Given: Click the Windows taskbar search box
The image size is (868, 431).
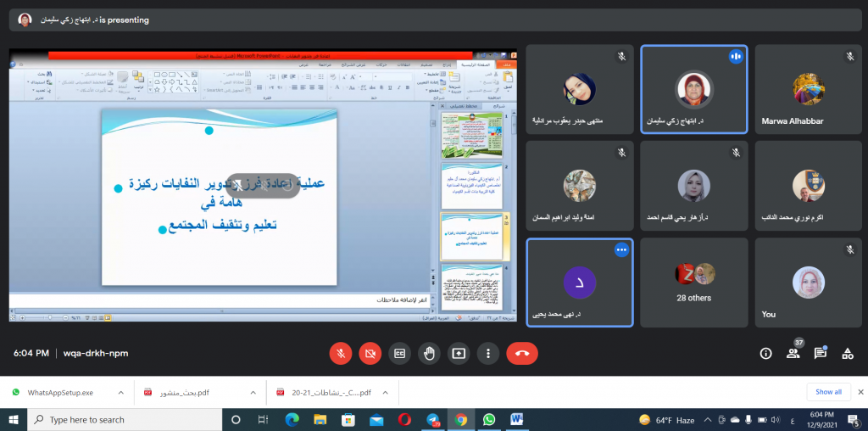Looking at the screenshot, I should tap(127, 419).
